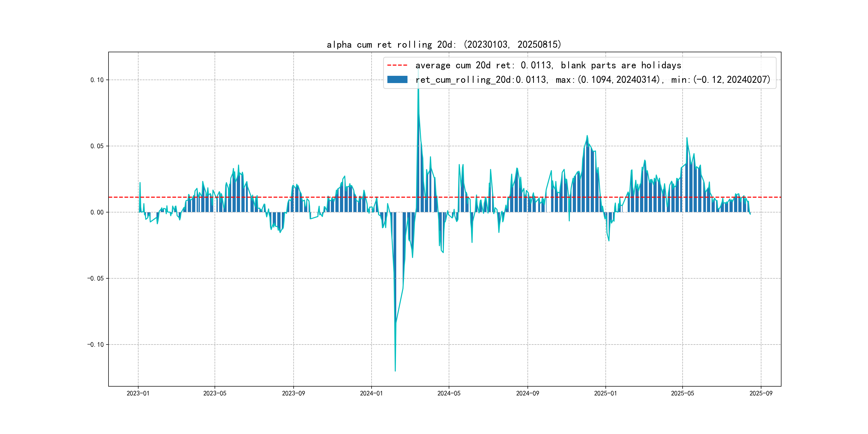The image size is (868, 434).
Task: Click the -0.10 y-axis tick label
Action: point(95,344)
